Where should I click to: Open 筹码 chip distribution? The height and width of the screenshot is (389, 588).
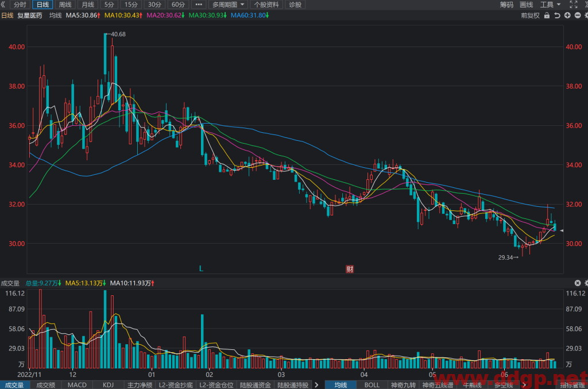[x=506, y=5]
